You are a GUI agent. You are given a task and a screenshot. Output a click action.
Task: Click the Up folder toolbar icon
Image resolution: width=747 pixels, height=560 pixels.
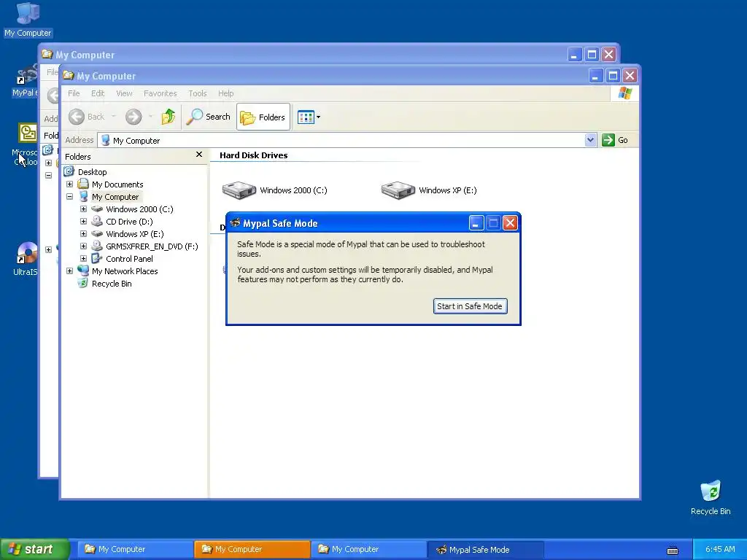coord(169,117)
